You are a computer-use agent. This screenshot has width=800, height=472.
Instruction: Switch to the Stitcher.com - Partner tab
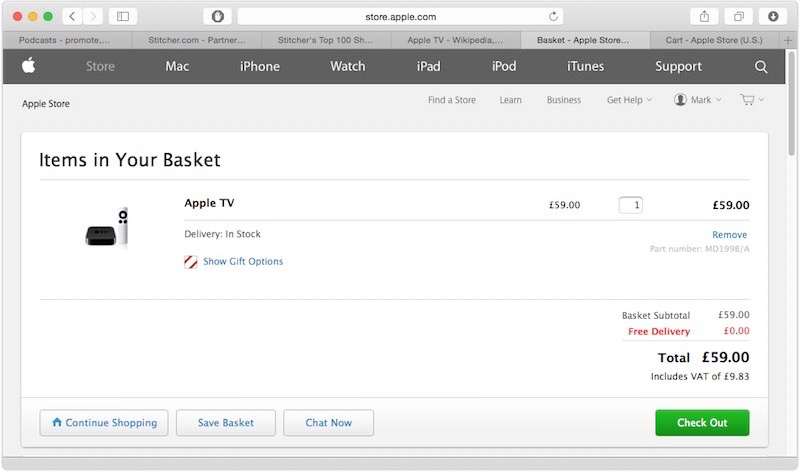[x=197, y=40]
